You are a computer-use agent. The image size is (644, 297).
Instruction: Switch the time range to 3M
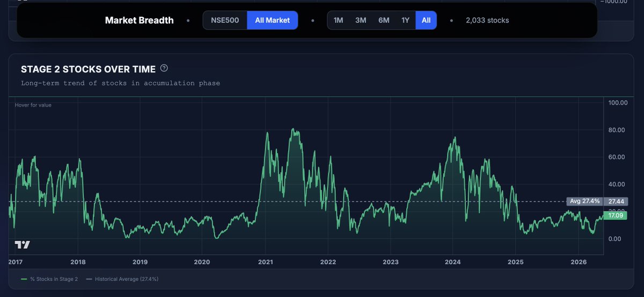tap(361, 20)
